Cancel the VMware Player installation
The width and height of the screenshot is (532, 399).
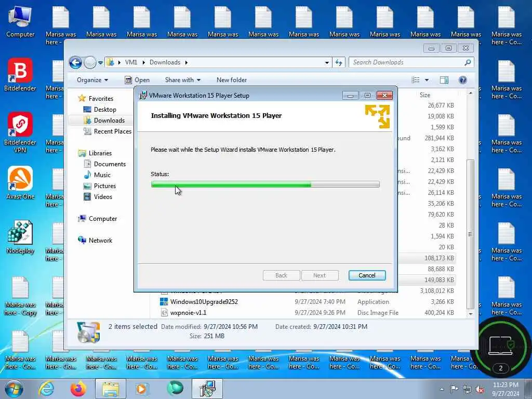(x=367, y=275)
